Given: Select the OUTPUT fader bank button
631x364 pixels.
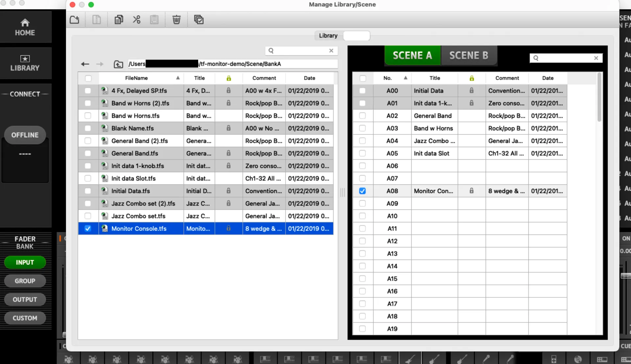Looking at the screenshot, I should pos(25,300).
